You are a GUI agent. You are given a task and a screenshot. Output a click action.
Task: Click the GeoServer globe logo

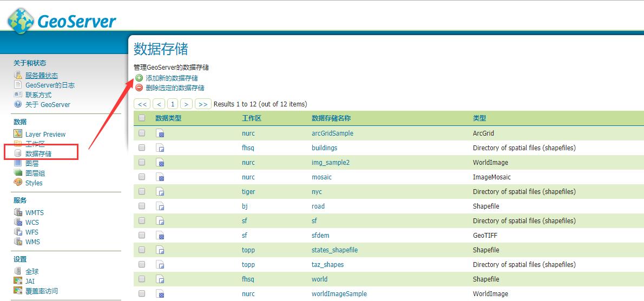(21, 21)
